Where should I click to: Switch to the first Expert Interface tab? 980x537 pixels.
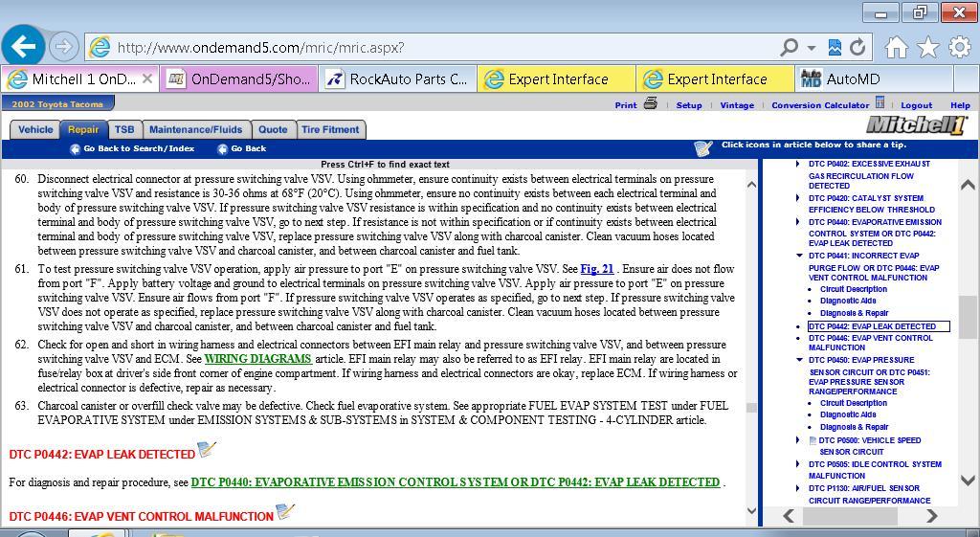(x=556, y=78)
